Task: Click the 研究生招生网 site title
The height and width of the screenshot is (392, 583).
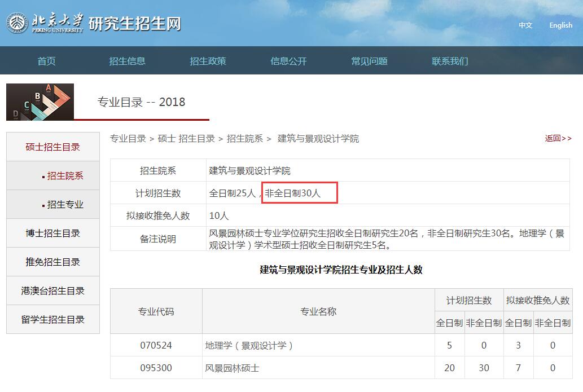Action: coord(134,24)
